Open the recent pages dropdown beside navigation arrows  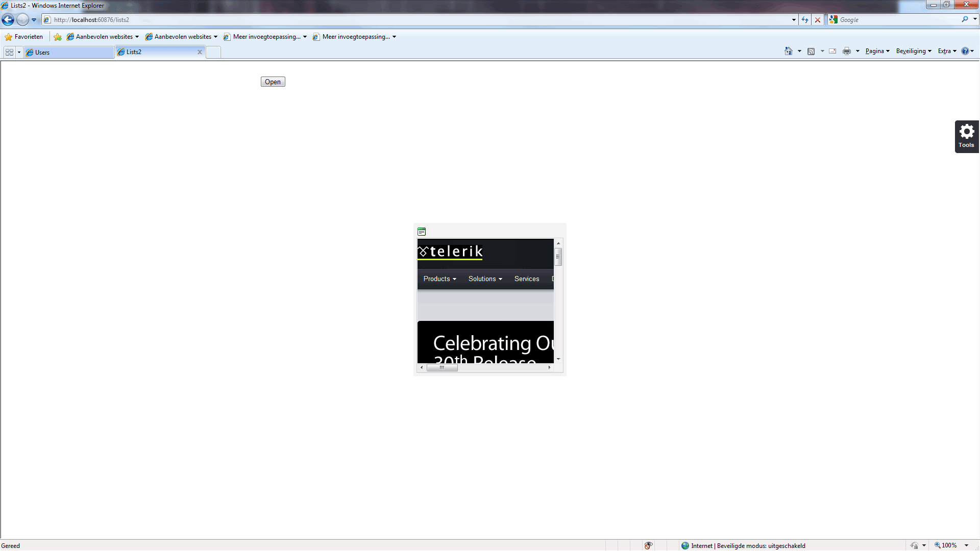point(34,20)
